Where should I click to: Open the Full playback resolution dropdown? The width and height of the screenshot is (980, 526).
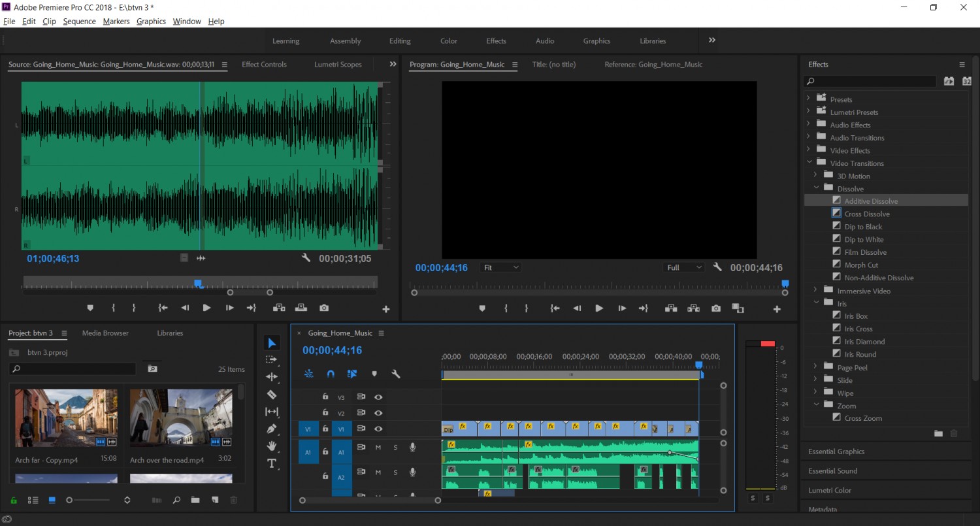coord(684,267)
